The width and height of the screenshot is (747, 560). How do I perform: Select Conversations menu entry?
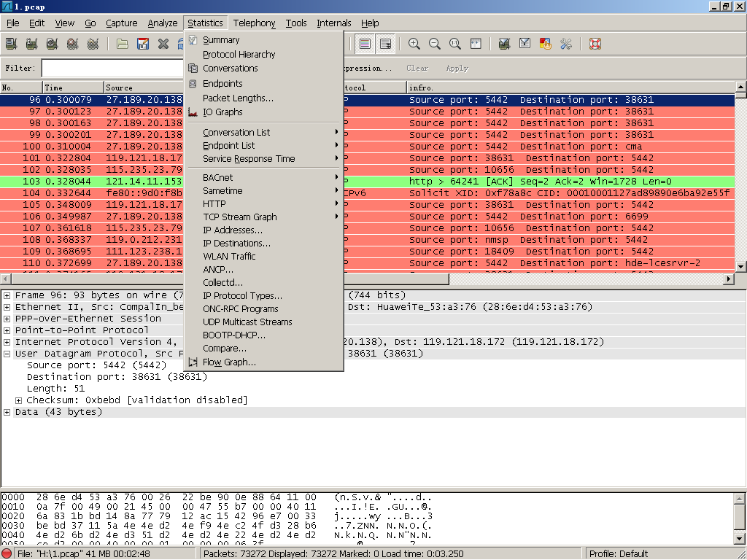pos(263,68)
